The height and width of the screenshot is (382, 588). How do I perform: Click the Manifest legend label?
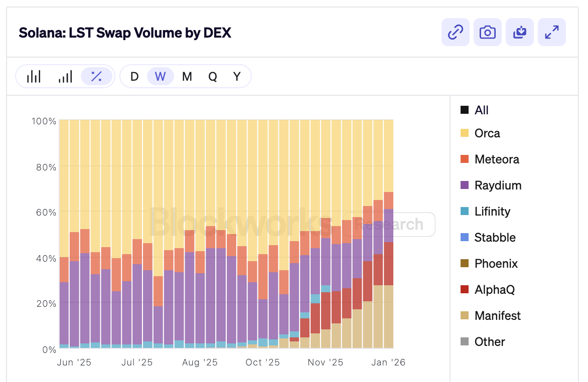click(497, 316)
